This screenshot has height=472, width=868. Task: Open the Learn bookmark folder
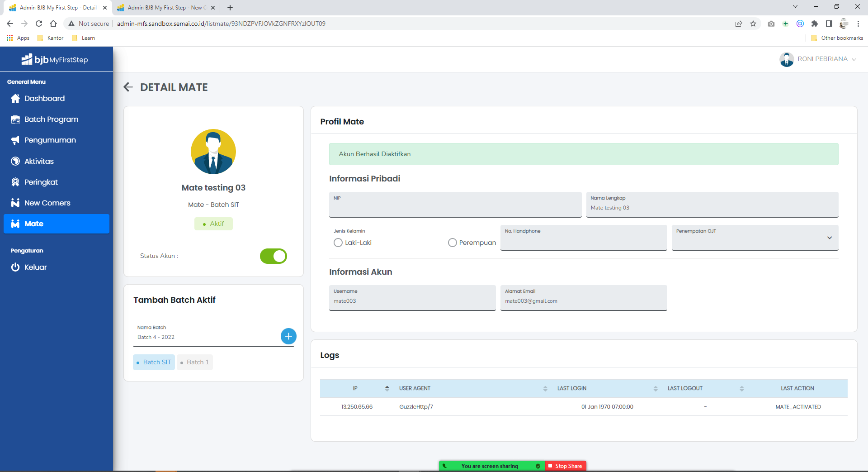84,38
